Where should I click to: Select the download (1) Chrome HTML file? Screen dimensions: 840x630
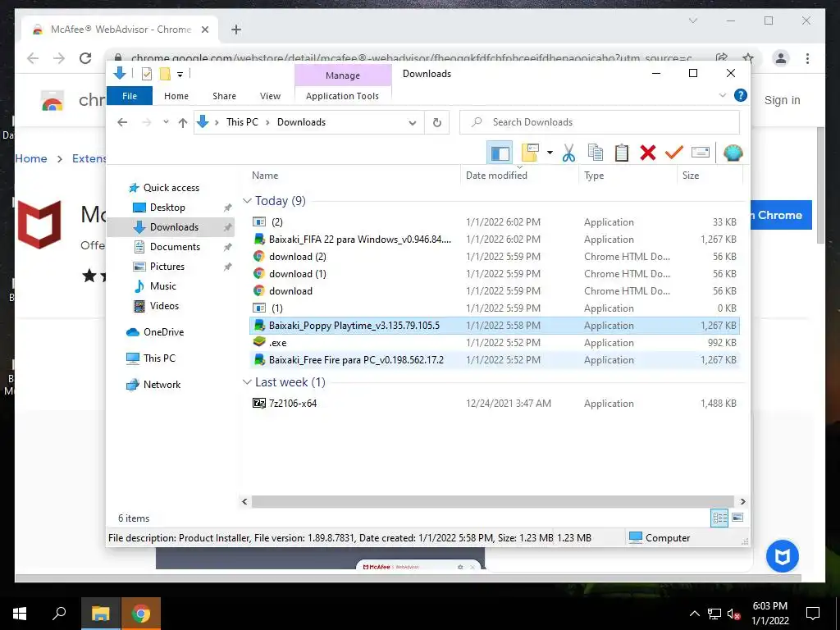tap(494, 273)
